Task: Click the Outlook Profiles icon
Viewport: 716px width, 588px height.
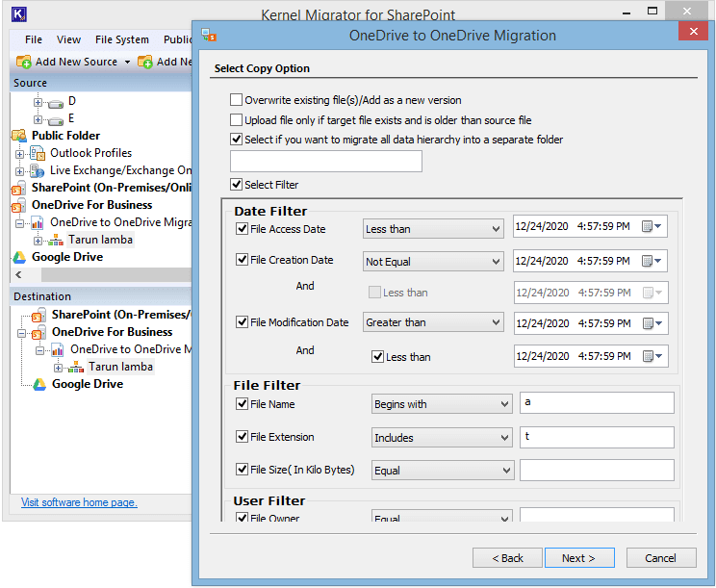Action: pos(38,153)
